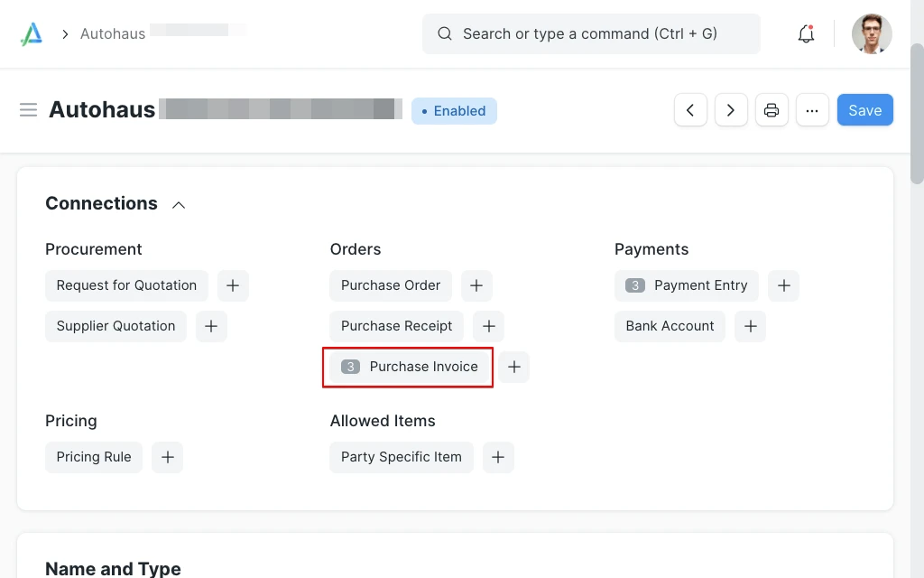
Task: Click Autohaus breadcrumb link
Action: point(113,34)
